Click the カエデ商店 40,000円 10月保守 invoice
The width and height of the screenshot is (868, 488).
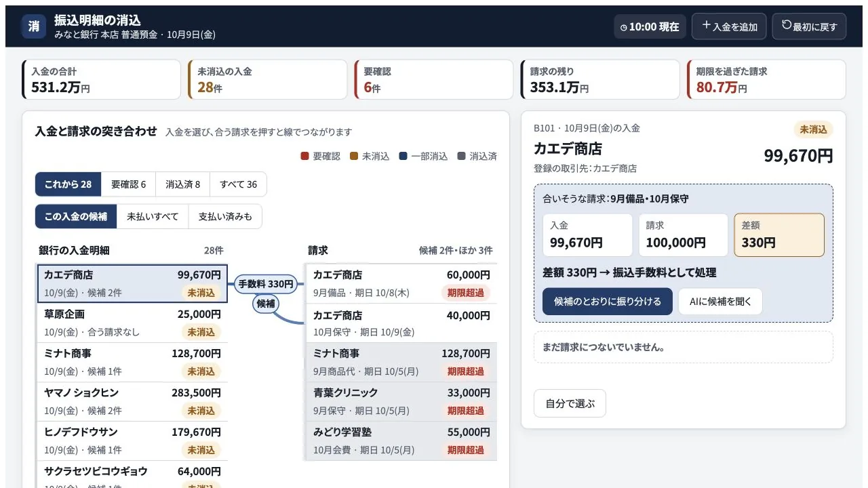[401, 323]
